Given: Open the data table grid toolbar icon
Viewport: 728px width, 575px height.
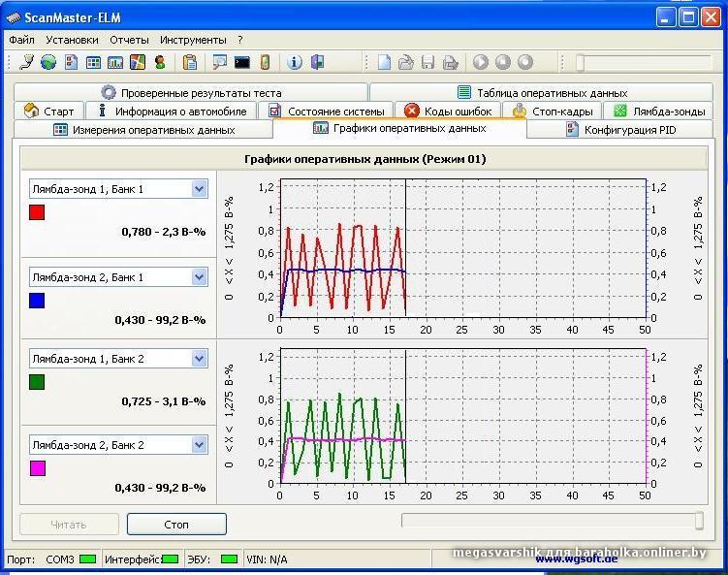Looking at the screenshot, I should point(93,62).
